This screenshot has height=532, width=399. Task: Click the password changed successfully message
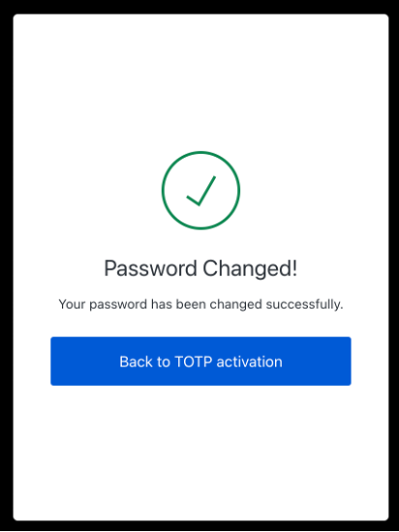coord(200,304)
